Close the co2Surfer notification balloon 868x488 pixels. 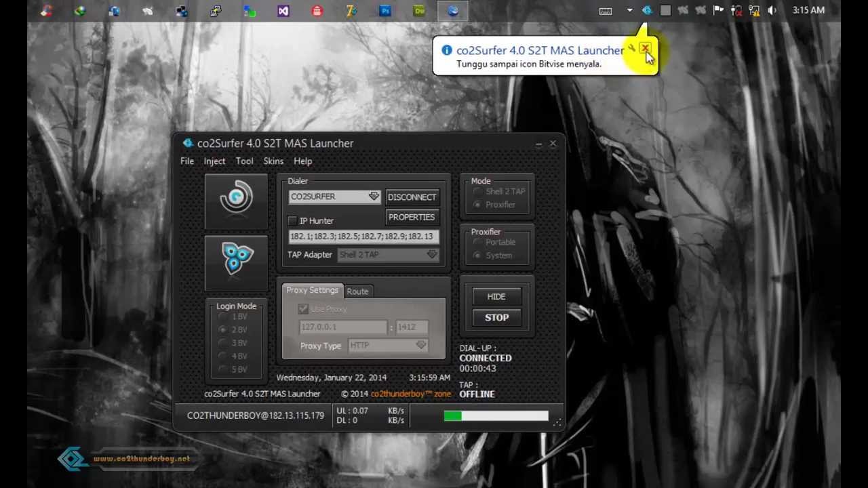(645, 48)
